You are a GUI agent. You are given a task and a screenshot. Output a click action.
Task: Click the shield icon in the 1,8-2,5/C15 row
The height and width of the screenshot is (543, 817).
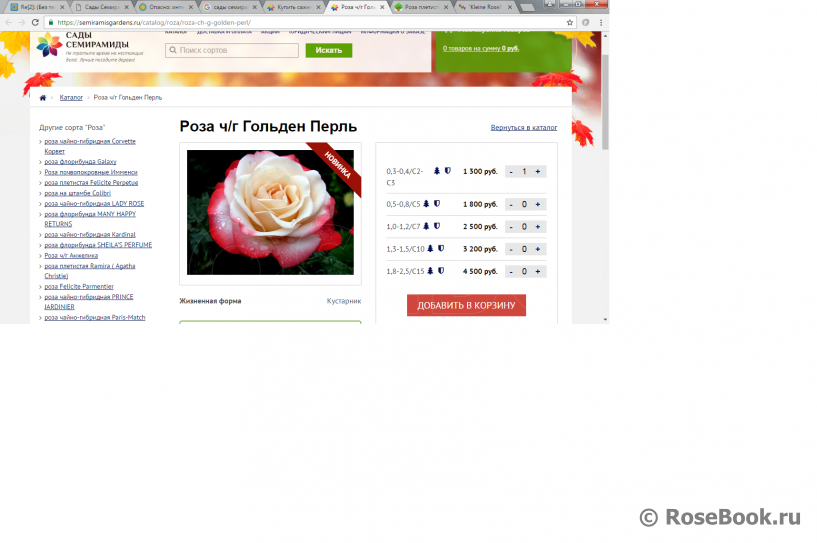441,271
